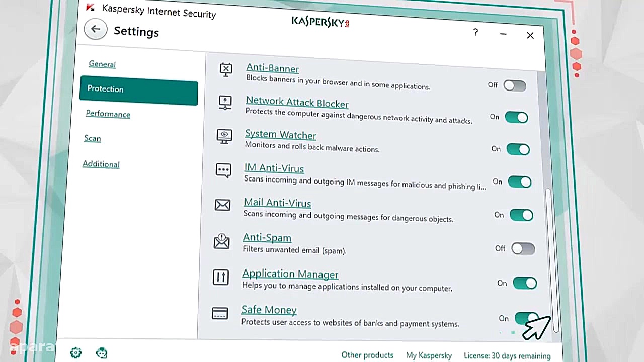Open the support agent icon at bottom

point(102,353)
